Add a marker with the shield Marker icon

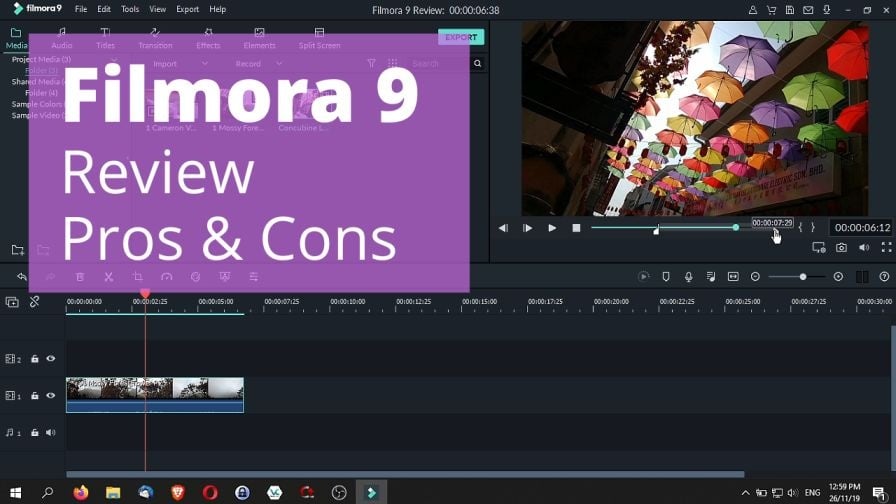[666, 277]
